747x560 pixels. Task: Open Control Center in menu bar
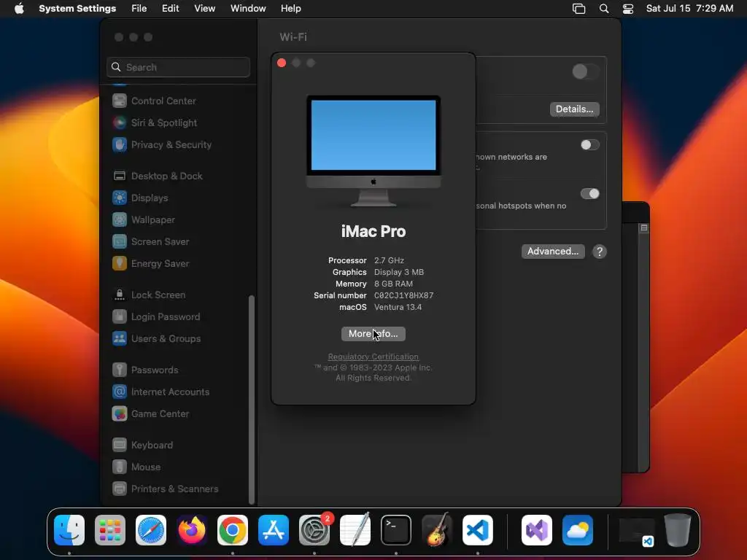coord(628,9)
